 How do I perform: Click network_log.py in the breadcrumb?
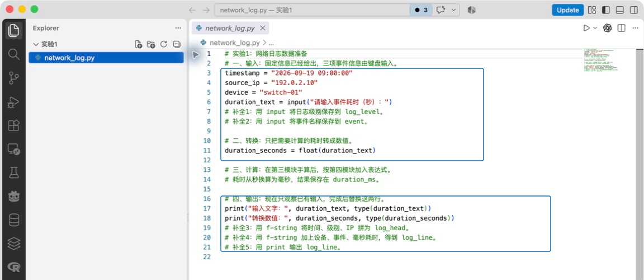(x=235, y=43)
